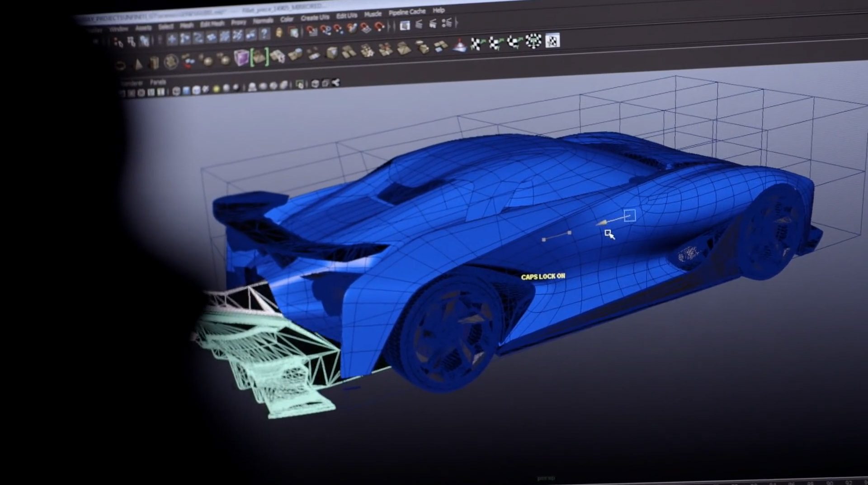Viewport: 868px width, 485px height.
Task: Open the Normals menu
Action: point(263,21)
